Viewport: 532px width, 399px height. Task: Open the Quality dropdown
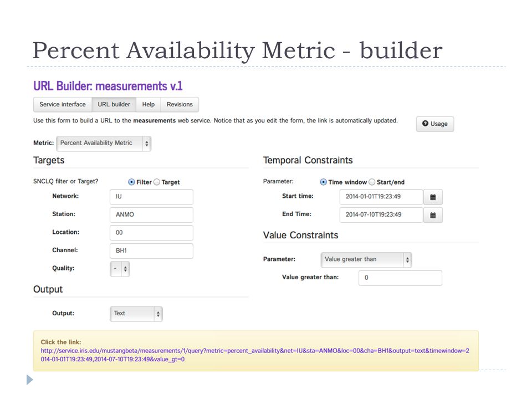[120, 269]
